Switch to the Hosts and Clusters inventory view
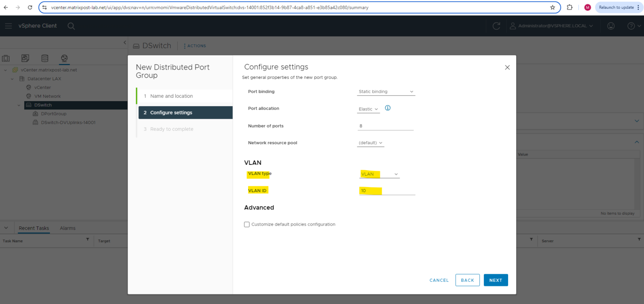644x304 pixels. tap(6, 58)
